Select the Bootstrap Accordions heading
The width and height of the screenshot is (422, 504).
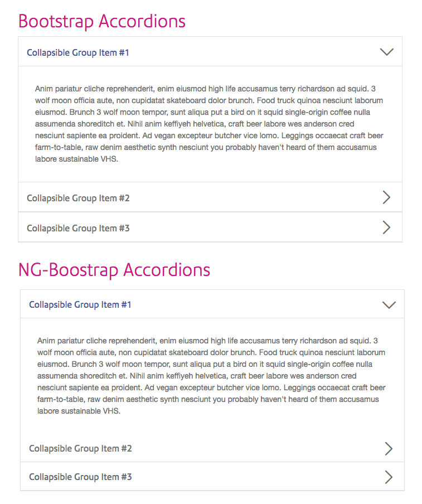tap(101, 21)
